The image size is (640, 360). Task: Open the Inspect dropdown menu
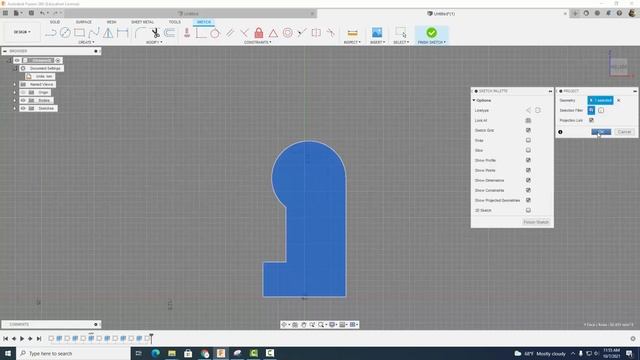click(352, 42)
